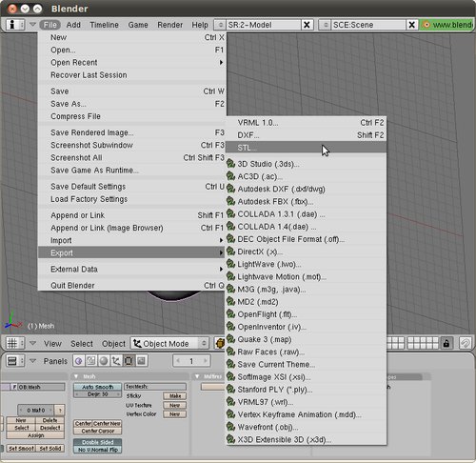Toggle the F fake user button
The image size is (476, 463).
(x=14, y=387)
